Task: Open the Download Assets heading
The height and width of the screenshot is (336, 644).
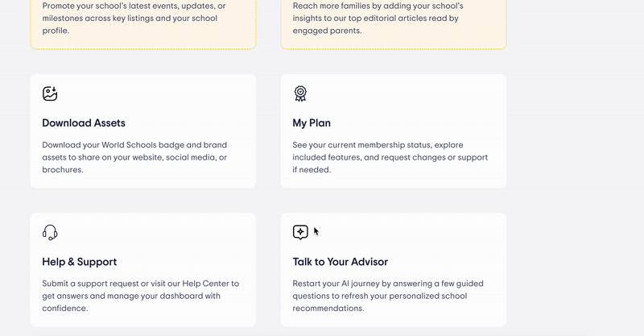Action: click(x=84, y=123)
